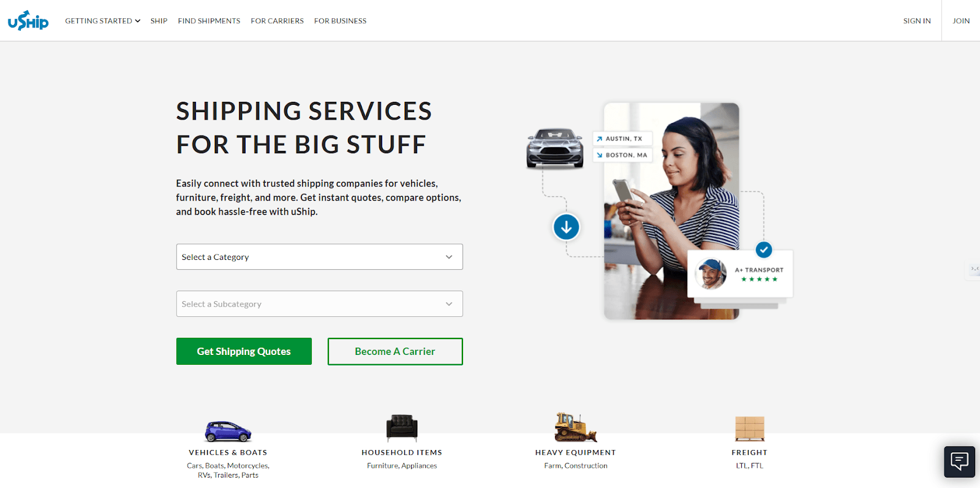Click the Get Shipping Quotes button

point(244,351)
